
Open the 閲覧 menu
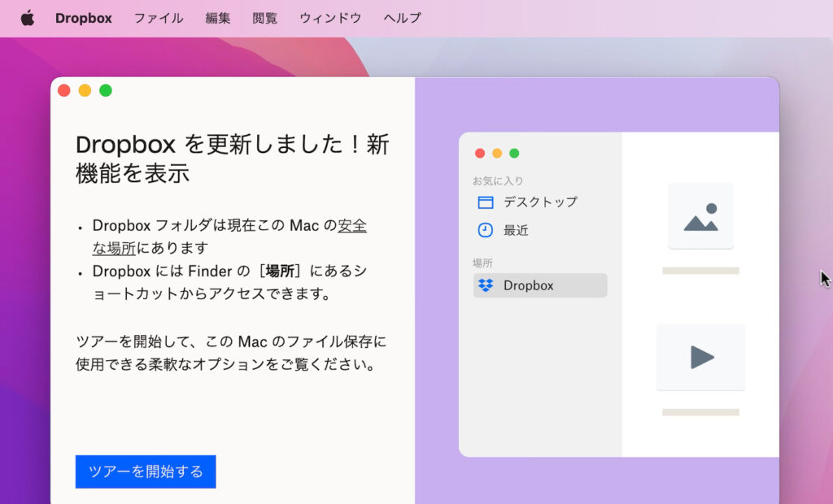(x=266, y=18)
